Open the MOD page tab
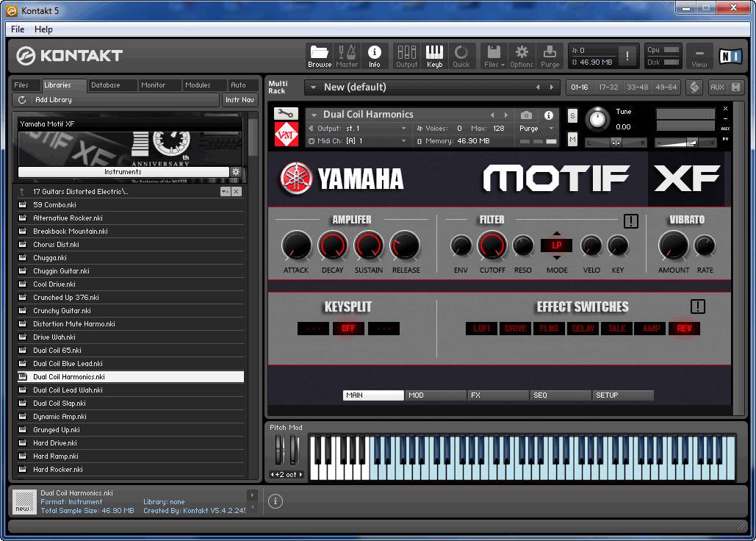This screenshot has height=541, width=756. (x=436, y=395)
